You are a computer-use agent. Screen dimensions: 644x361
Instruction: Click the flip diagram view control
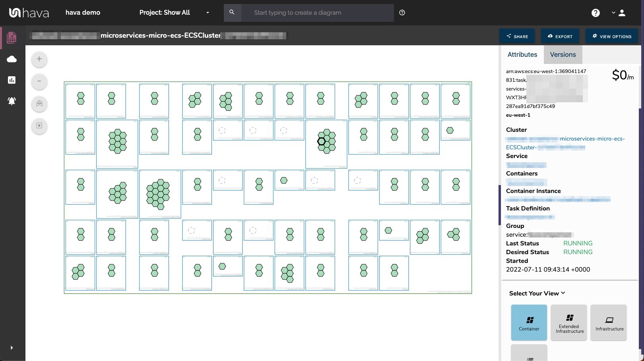pos(39,104)
